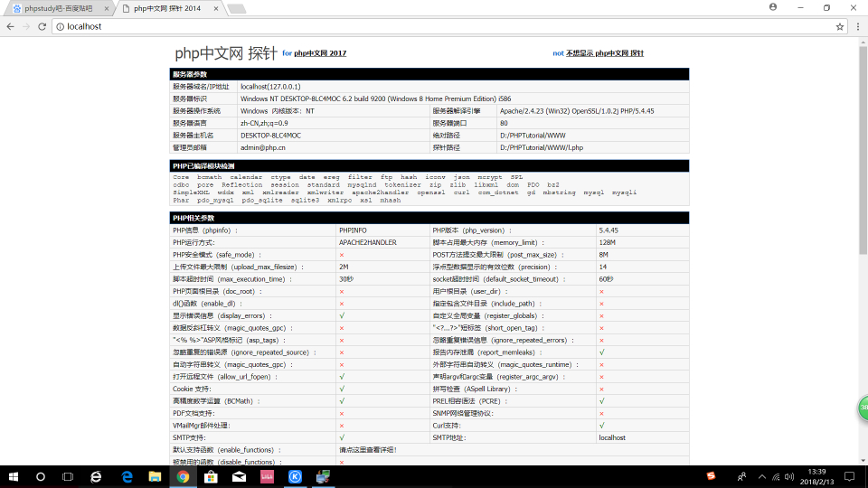Open the People icon in system tray
This screenshot has height=488, width=868.
pos(741,476)
